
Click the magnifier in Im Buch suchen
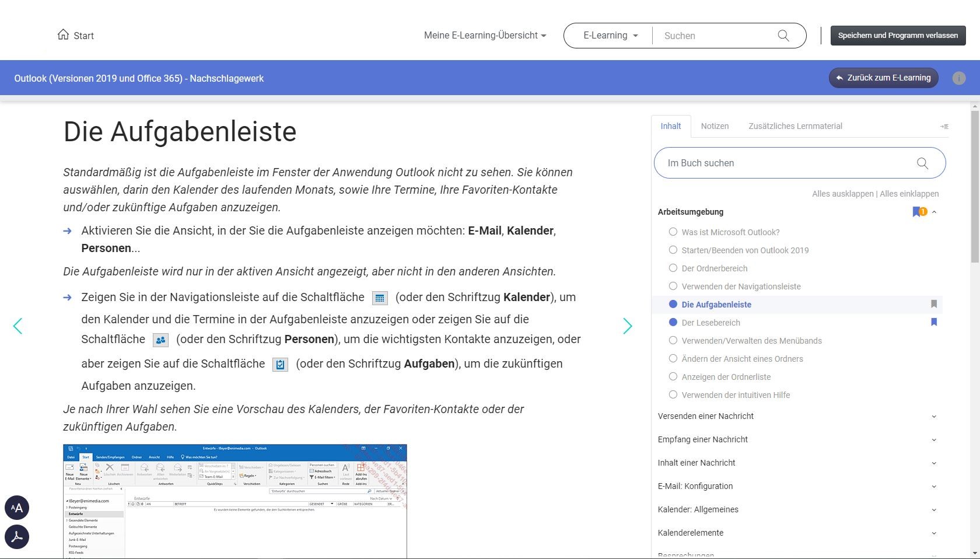[922, 163]
